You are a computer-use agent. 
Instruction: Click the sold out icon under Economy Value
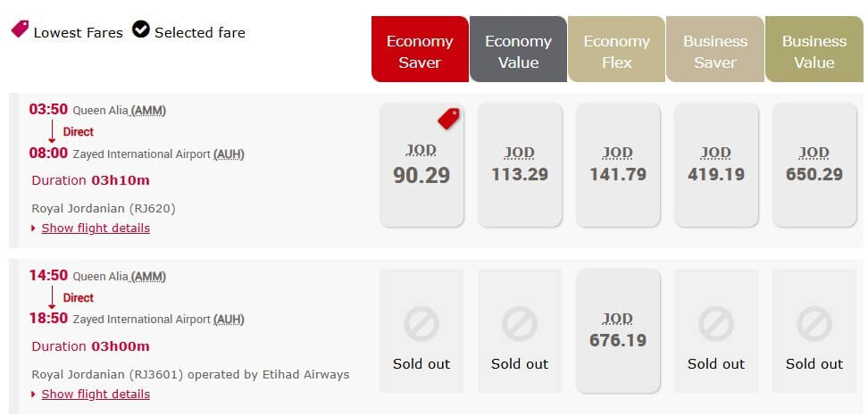(520, 324)
